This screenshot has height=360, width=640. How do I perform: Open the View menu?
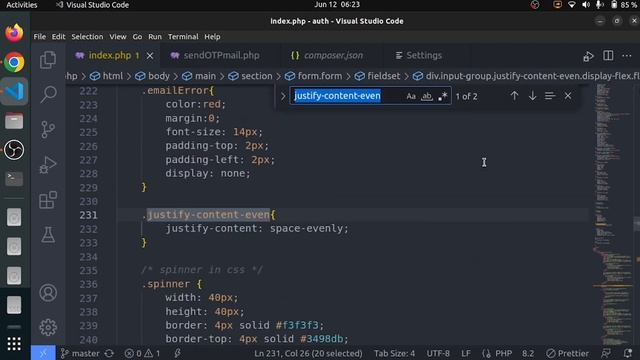[x=118, y=37]
